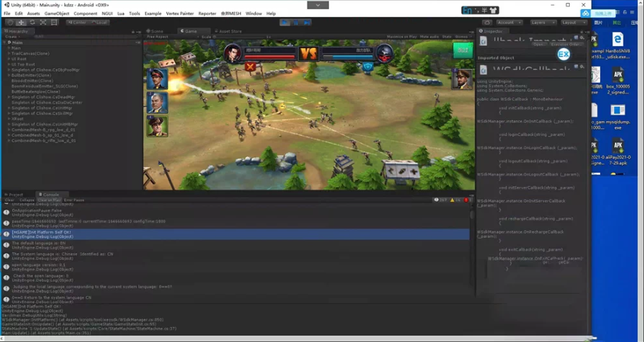
Task: Select the Move tool in toolbar
Action: [21, 23]
